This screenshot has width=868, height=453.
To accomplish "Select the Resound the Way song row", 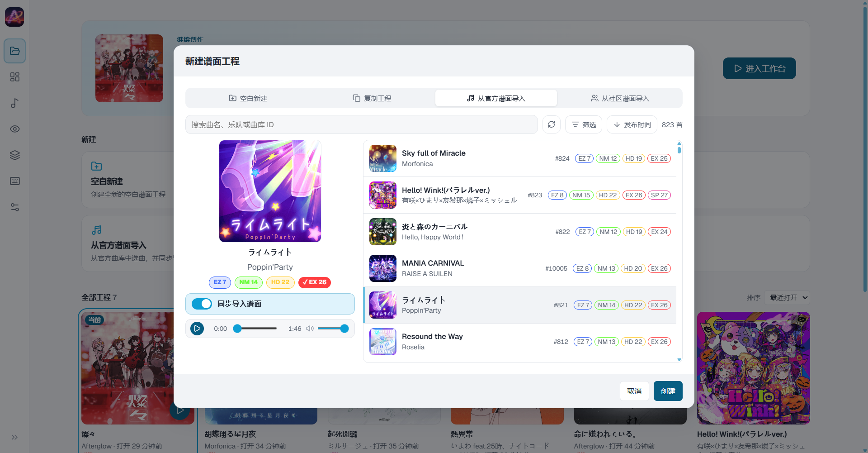I will pyautogui.click(x=520, y=342).
